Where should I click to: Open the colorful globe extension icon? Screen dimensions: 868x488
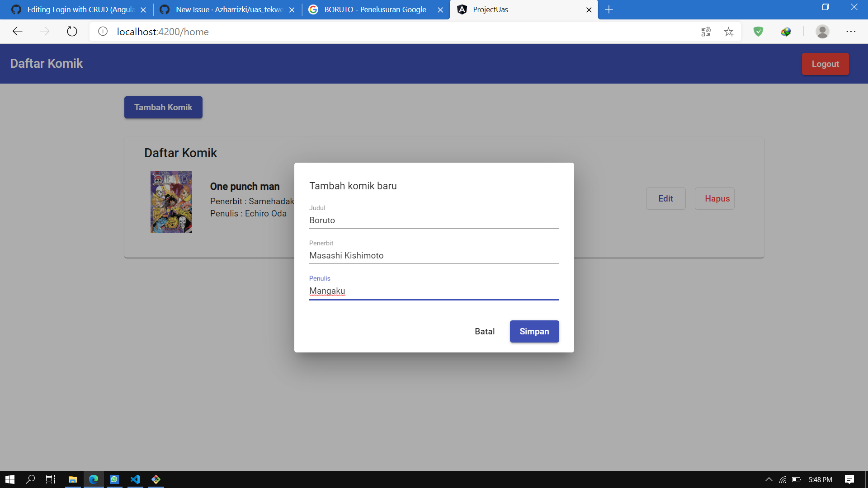(x=786, y=32)
